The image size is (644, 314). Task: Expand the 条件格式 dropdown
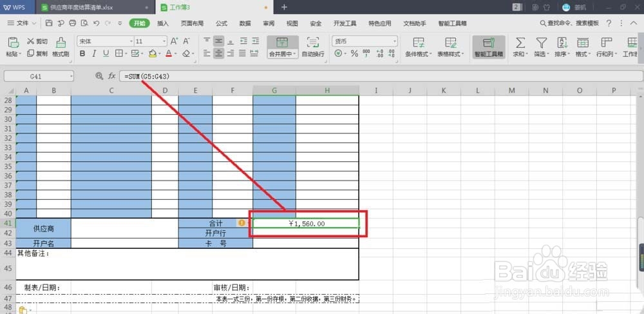click(x=431, y=54)
